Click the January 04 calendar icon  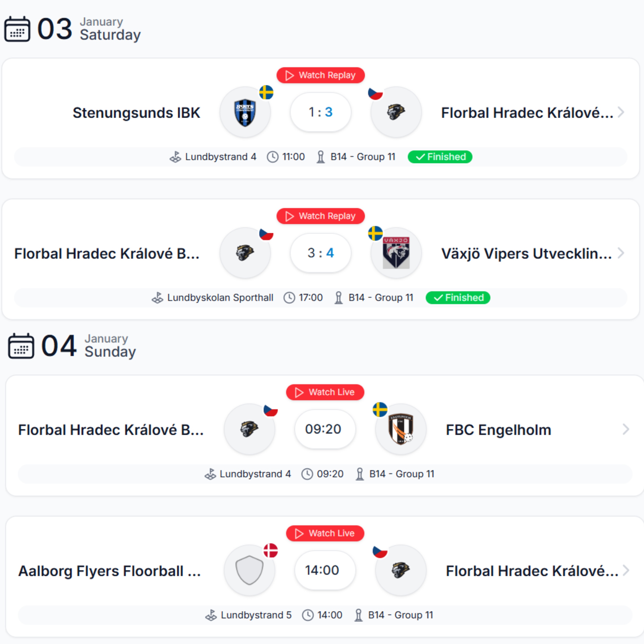click(21, 346)
